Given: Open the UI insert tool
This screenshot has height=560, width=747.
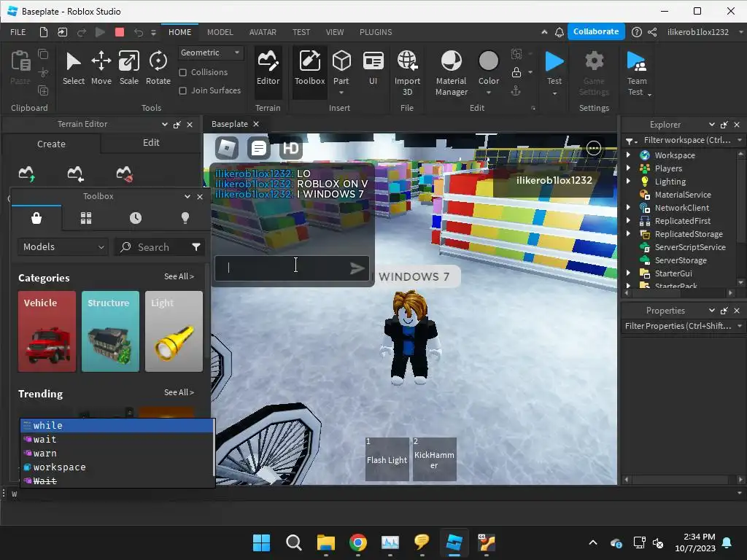Looking at the screenshot, I should pos(373,69).
